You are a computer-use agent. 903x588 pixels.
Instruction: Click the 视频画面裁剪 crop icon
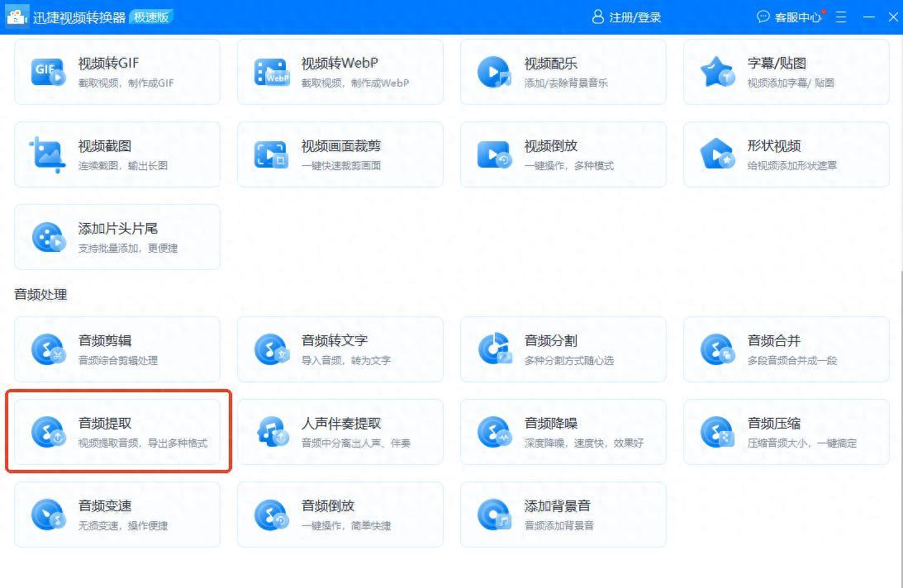(x=271, y=154)
